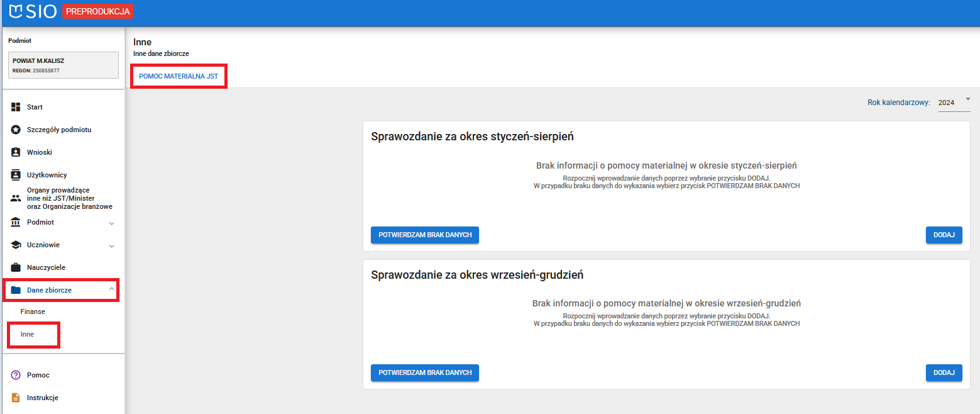The image size is (980, 414).
Task: Click the Wnioski clipboard icon
Action: [x=16, y=152]
